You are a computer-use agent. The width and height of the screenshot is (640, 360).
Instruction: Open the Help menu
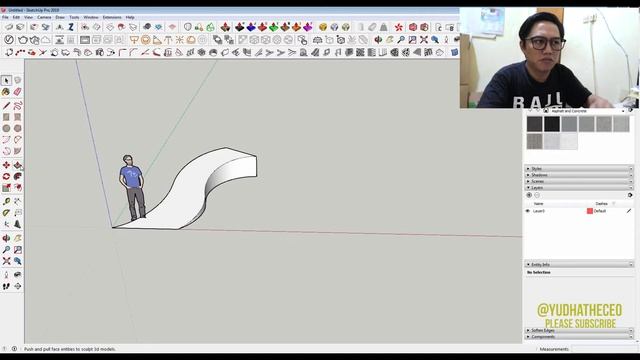[130, 18]
